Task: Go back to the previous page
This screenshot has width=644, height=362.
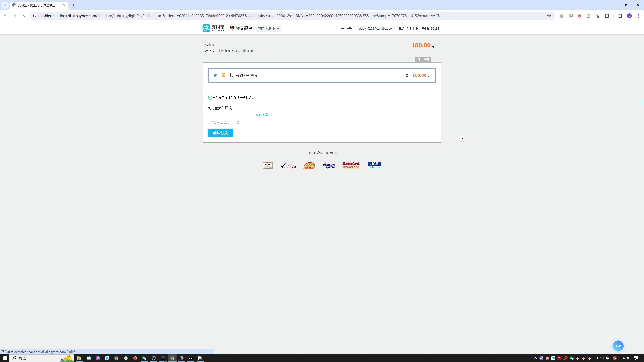Action: click(6, 16)
